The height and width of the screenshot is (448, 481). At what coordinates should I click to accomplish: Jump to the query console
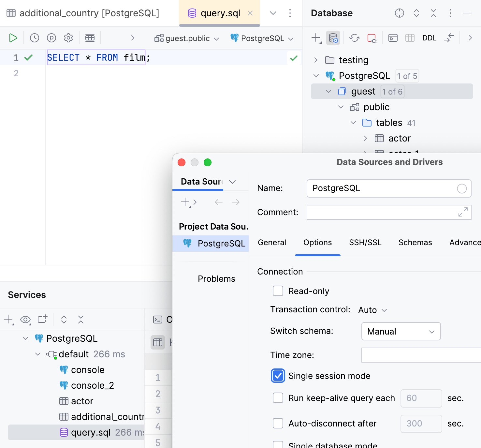[393, 38]
